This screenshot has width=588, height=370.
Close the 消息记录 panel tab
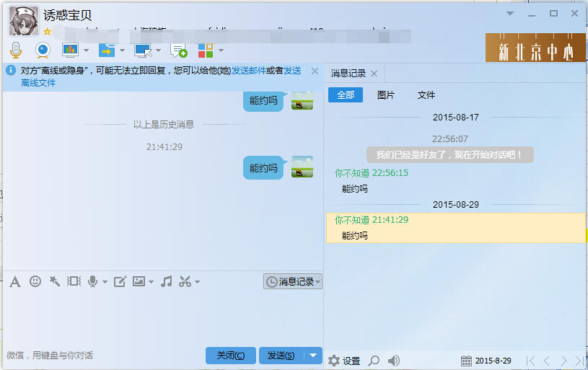[x=374, y=74]
